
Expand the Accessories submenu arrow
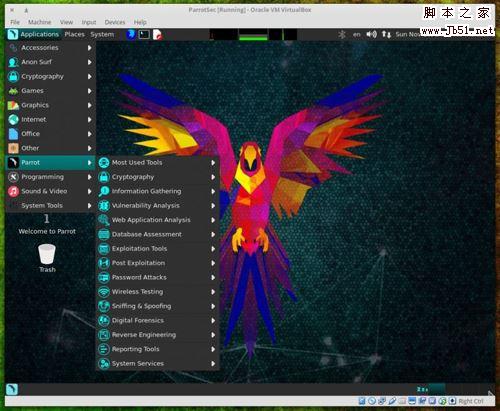tap(89, 48)
